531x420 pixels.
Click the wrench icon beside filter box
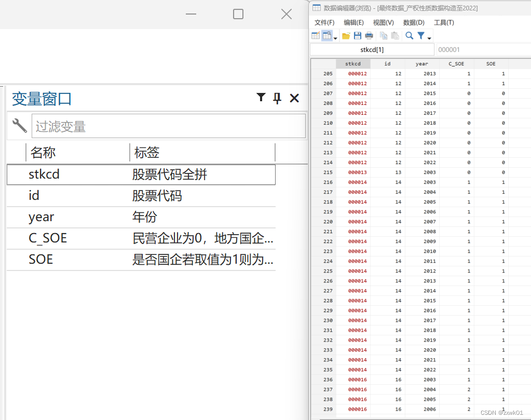(20, 125)
